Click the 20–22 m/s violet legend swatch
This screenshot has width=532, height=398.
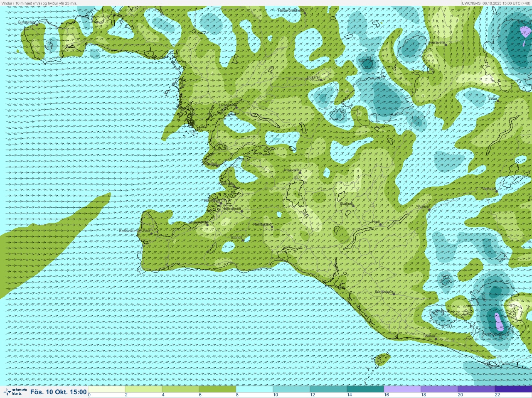(x=476, y=389)
